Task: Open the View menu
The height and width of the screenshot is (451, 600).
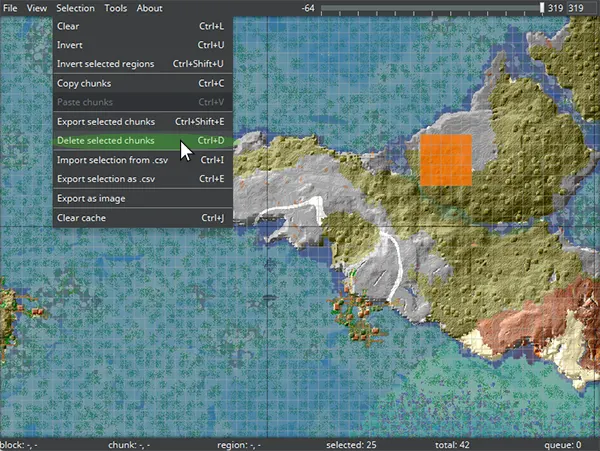Action: [37, 8]
